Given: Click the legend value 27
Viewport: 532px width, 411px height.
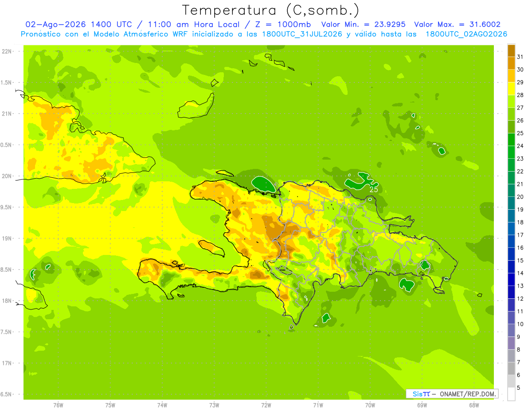Looking at the screenshot, I should pyautogui.click(x=520, y=107).
